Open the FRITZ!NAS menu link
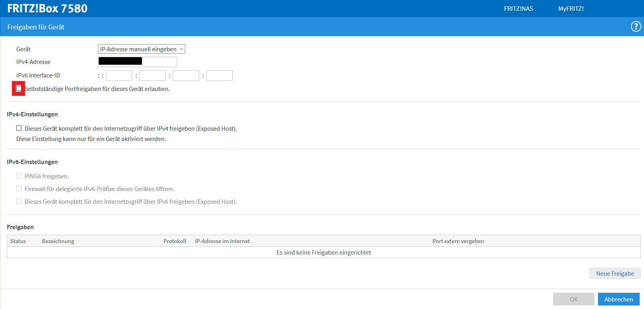The width and height of the screenshot is (644, 309). pos(518,8)
